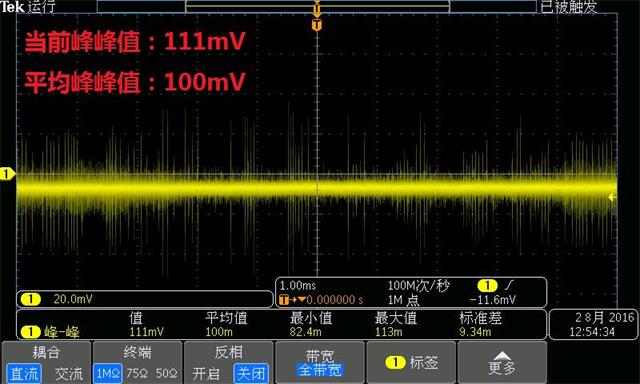Open the 带宽 bandwidth selector

coord(320,362)
